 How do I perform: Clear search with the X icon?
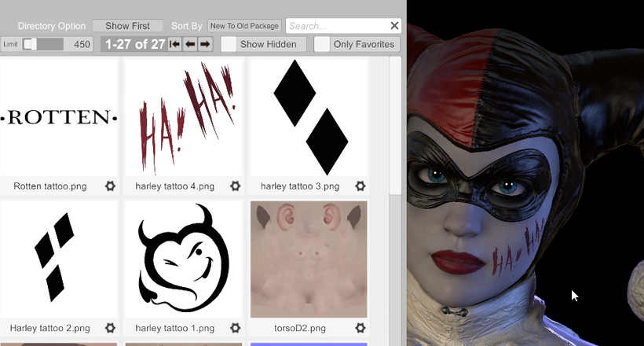[x=394, y=26]
